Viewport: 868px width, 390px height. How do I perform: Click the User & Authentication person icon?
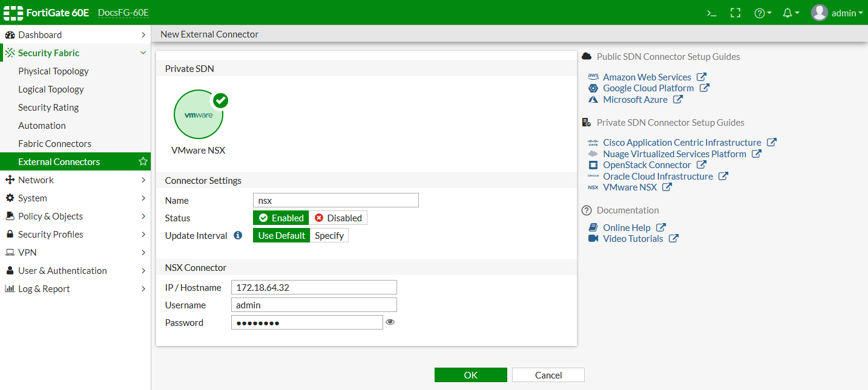10,270
